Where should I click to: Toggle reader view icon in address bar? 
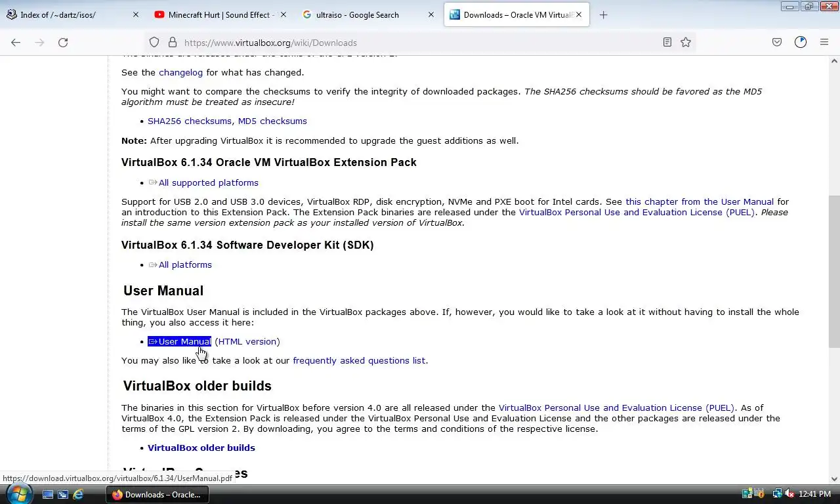tap(667, 42)
